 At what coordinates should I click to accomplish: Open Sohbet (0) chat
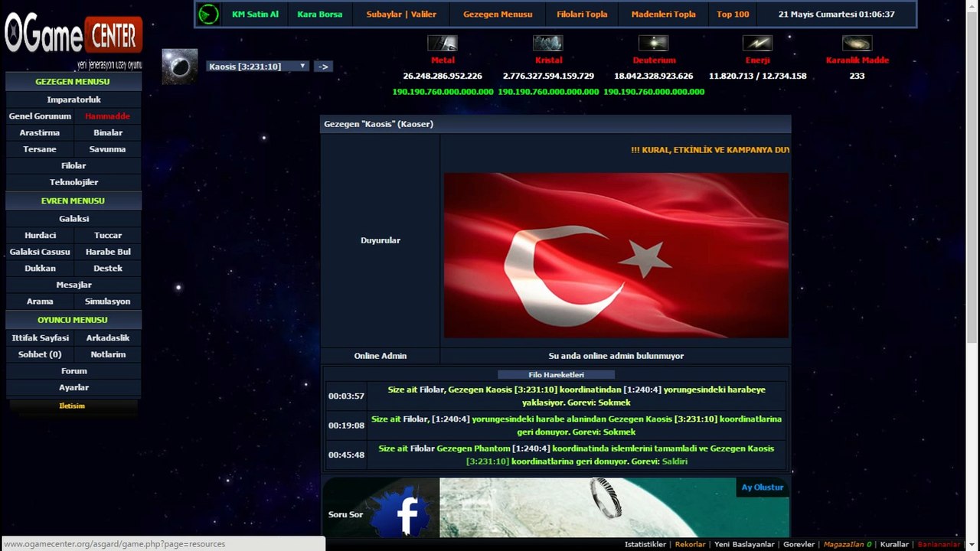click(40, 355)
